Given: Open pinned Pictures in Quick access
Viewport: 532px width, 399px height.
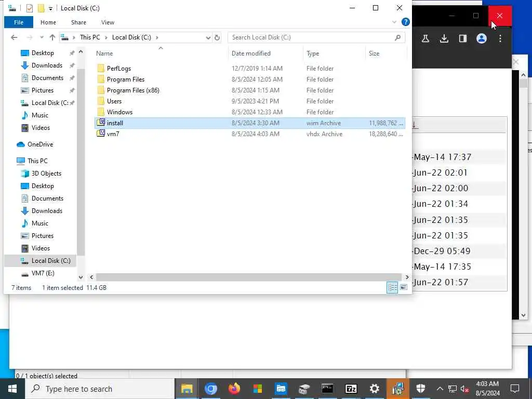Looking at the screenshot, I should click(43, 90).
